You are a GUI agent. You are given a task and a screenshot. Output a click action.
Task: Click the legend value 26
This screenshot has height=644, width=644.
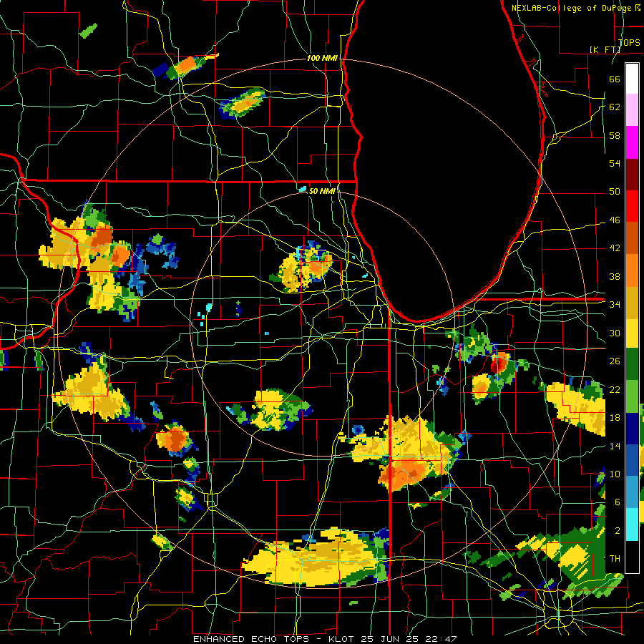615,361
